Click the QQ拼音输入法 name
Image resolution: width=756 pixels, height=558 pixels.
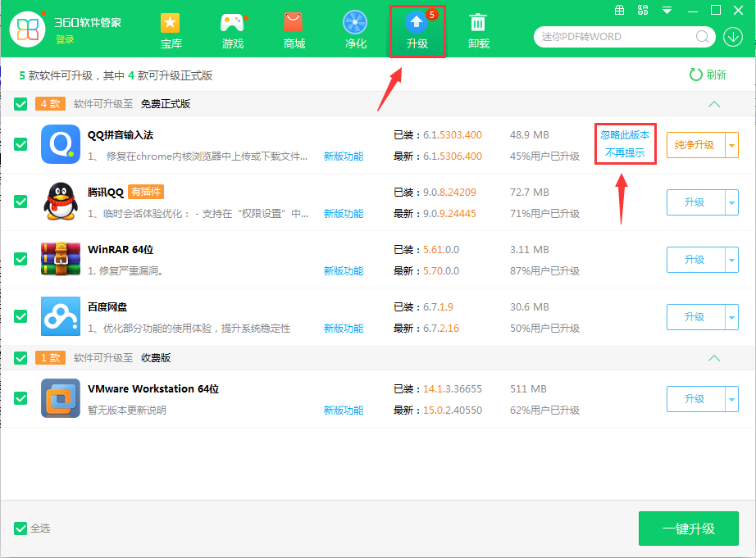tap(121, 135)
